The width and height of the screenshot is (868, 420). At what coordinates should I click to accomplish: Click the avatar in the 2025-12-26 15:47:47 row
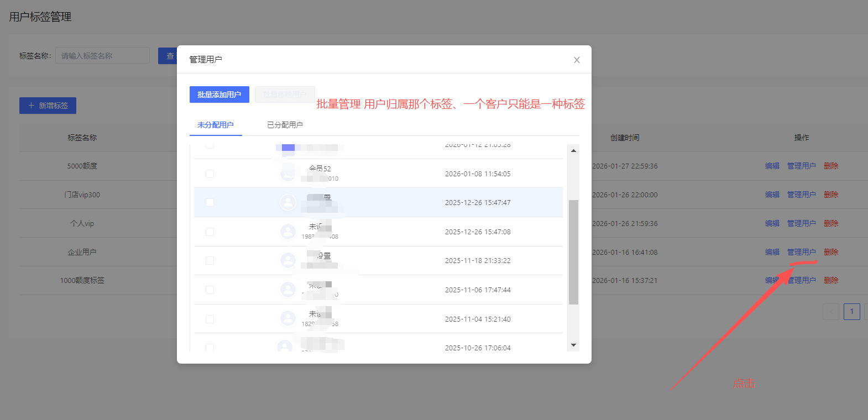(x=287, y=202)
